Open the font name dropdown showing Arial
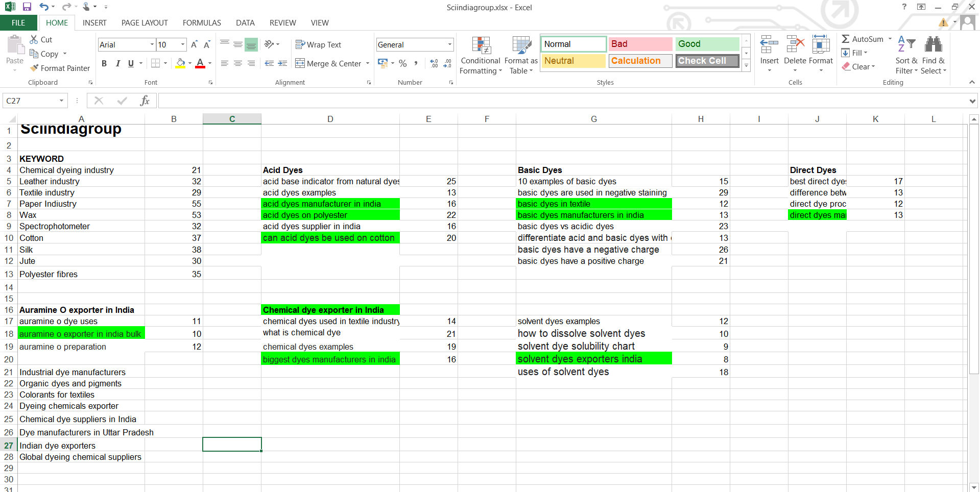The width and height of the screenshot is (980, 492). point(152,45)
